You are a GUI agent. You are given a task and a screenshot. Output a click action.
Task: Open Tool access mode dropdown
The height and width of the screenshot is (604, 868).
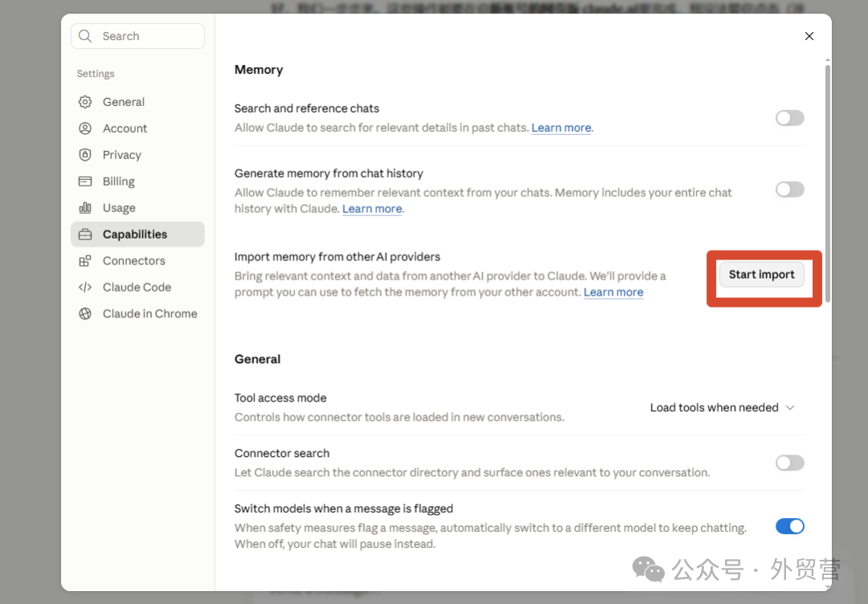tap(723, 408)
